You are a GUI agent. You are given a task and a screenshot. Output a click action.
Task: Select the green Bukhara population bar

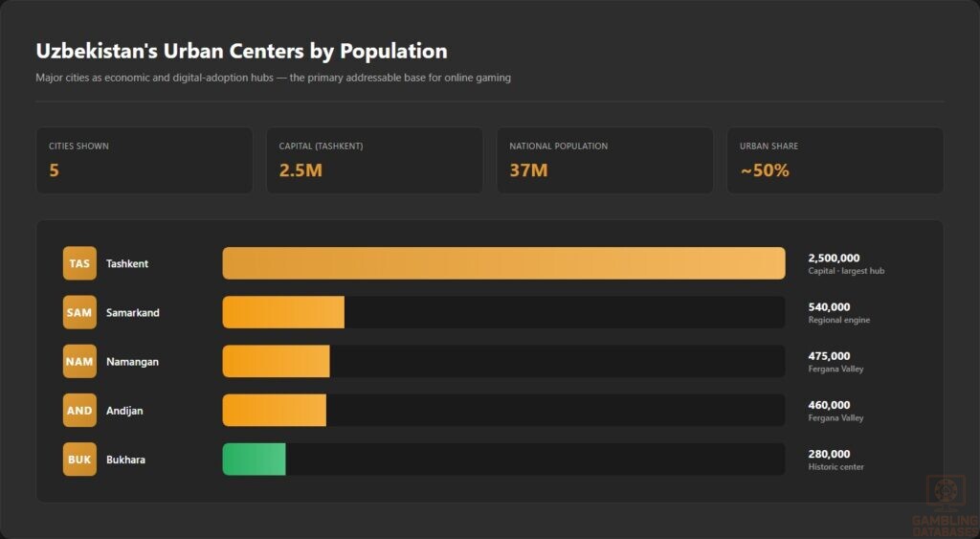(254, 459)
